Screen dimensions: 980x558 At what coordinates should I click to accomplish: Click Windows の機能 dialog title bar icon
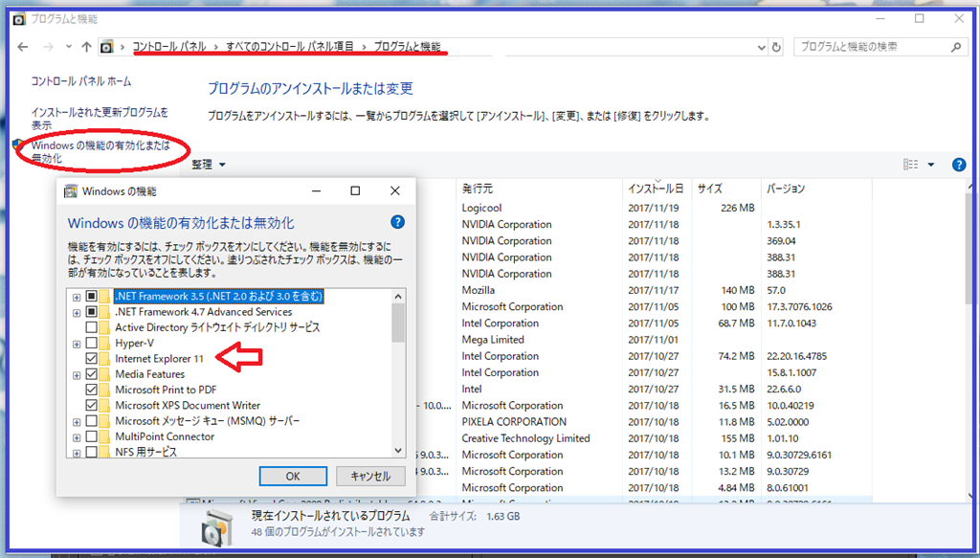(x=71, y=191)
